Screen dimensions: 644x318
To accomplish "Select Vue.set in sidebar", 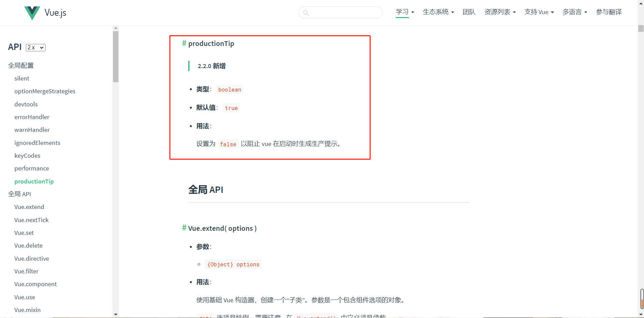I will pyautogui.click(x=24, y=233).
